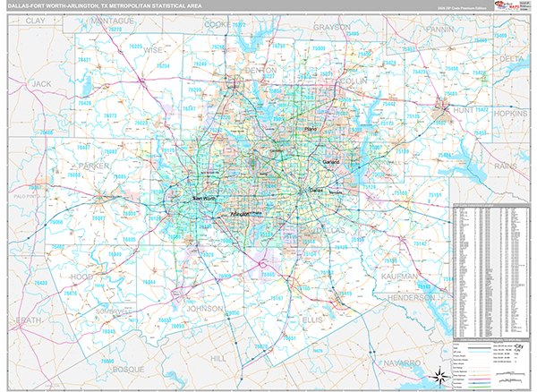The width and height of the screenshot is (537, 392).
Task: Click the JACK county label
Action: pos(42,83)
